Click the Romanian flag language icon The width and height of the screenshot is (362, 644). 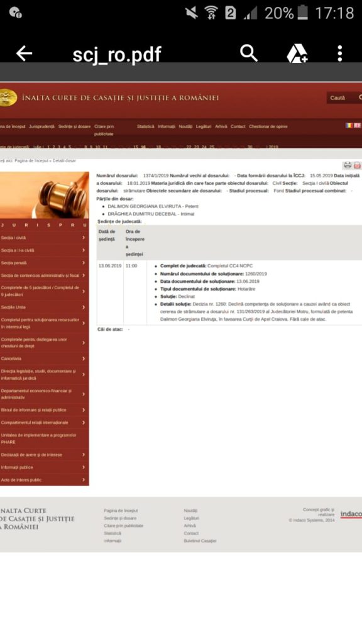[349, 126]
